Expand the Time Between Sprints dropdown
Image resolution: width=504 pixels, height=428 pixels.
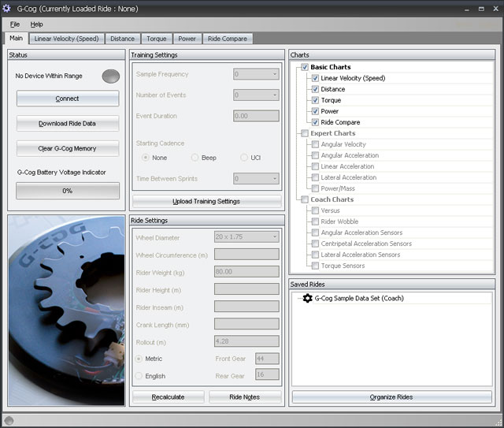point(256,179)
